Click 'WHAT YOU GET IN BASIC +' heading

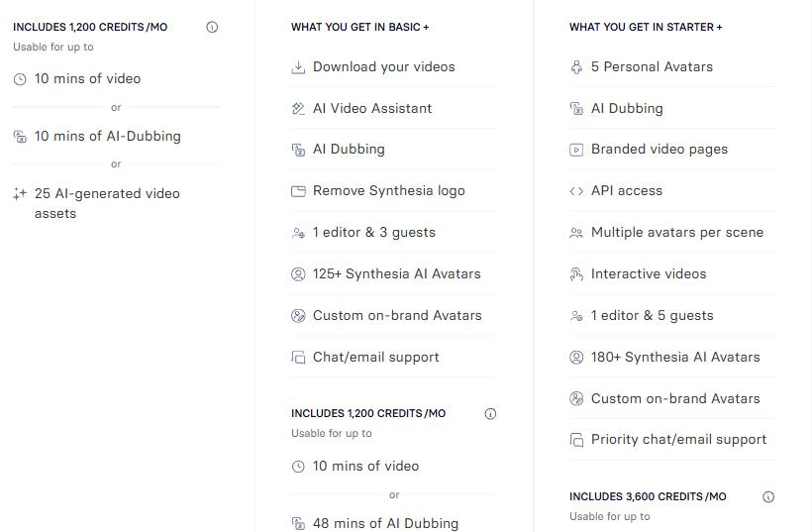click(x=359, y=27)
